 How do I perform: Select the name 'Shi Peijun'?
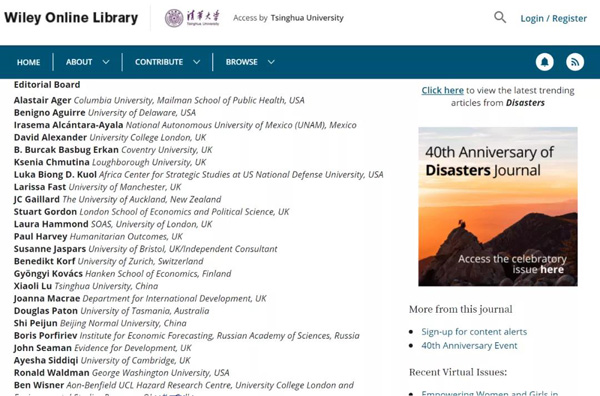(35, 323)
